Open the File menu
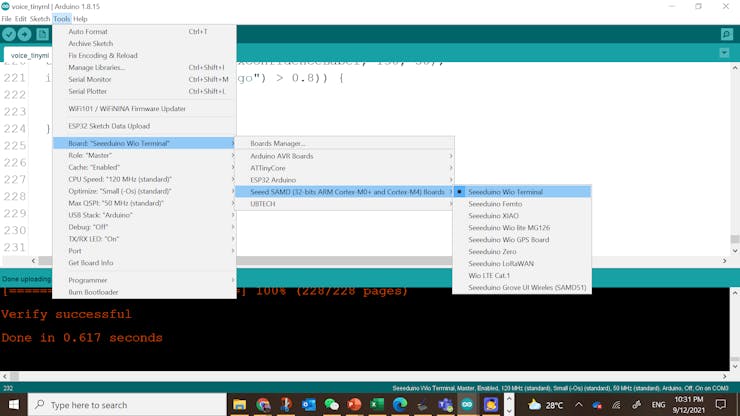Viewport: 740px width, 416px height. [x=6, y=19]
